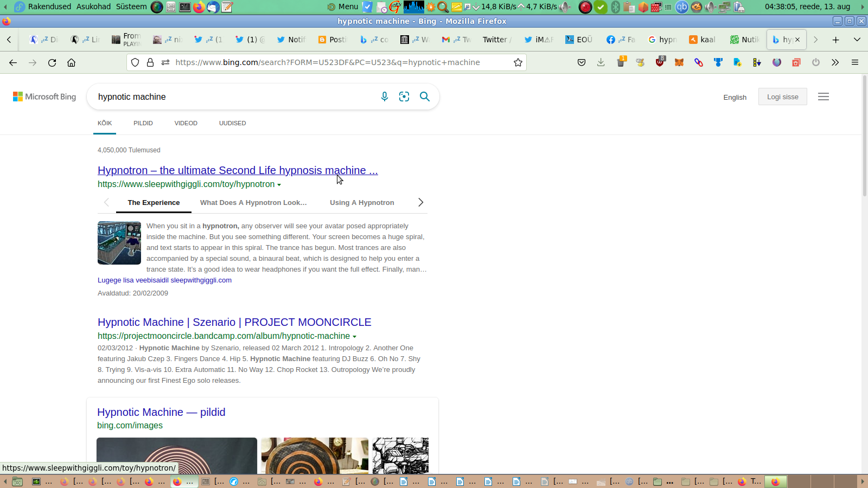Click the power-button extension icon in toolbar
868x488 pixels.
point(816,62)
